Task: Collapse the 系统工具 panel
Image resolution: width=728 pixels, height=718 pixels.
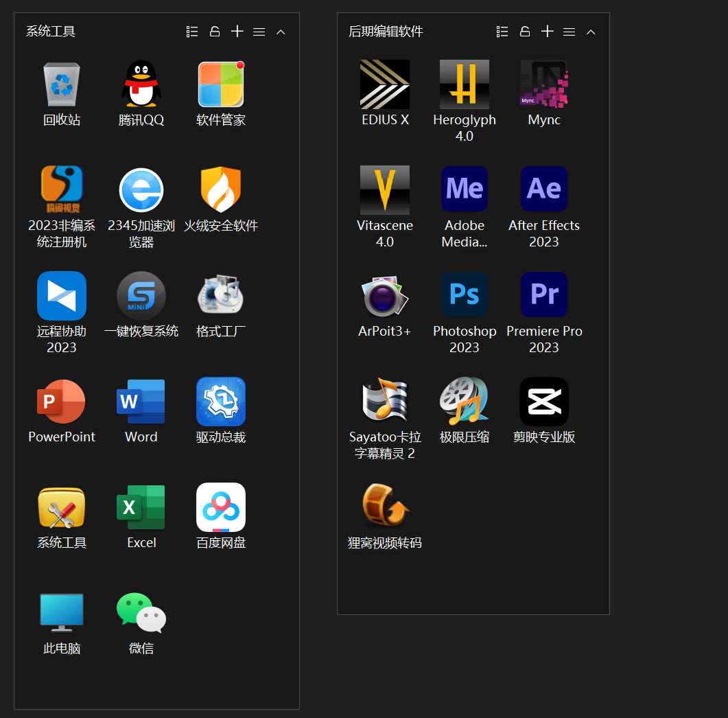Action: [281, 32]
